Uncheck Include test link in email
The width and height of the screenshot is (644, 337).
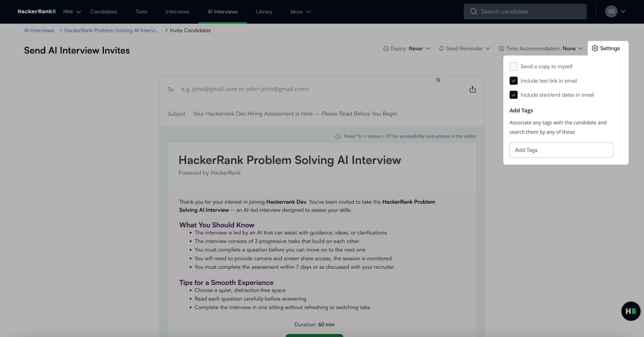click(x=513, y=81)
